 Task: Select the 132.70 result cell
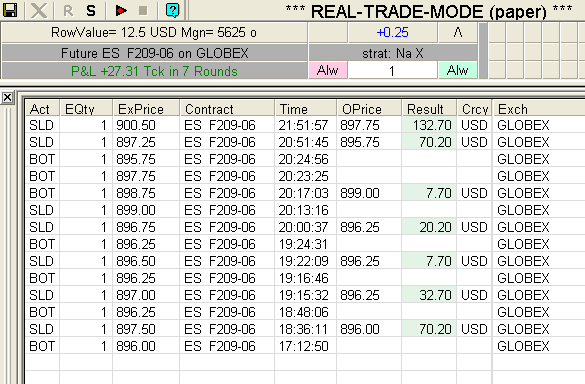click(x=429, y=125)
